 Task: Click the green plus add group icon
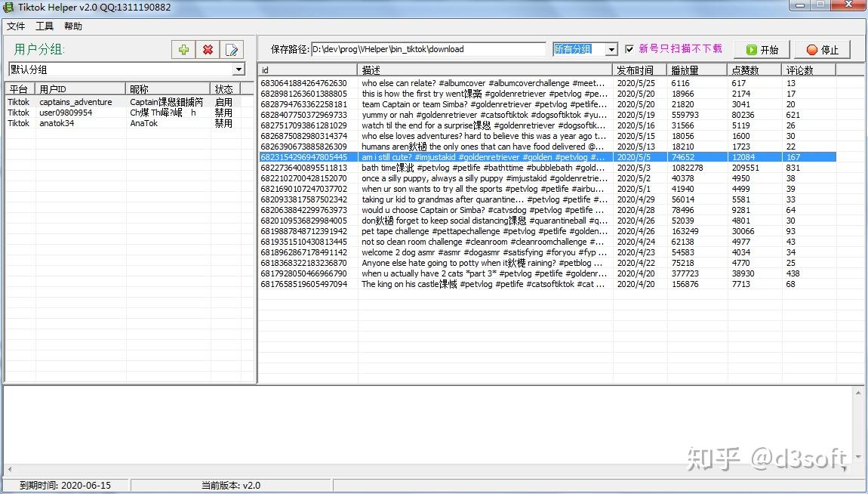[x=183, y=49]
